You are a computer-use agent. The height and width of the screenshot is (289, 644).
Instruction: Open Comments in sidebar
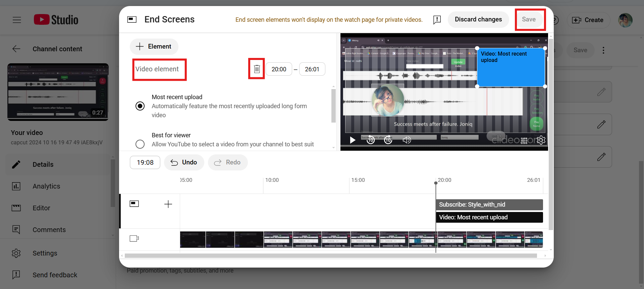click(x=58, y=230)
